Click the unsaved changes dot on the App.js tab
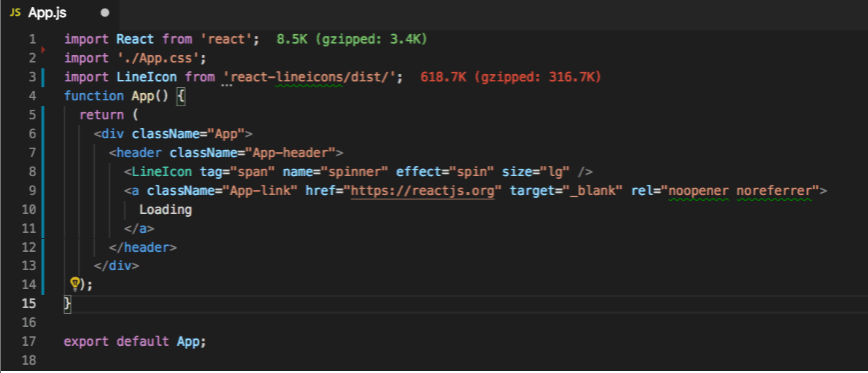This screenshot has width=868, height=373. click(x=106, y=13)
